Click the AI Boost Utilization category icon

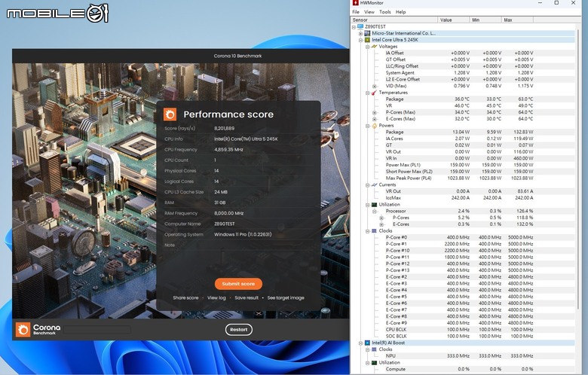pos(374,363)
